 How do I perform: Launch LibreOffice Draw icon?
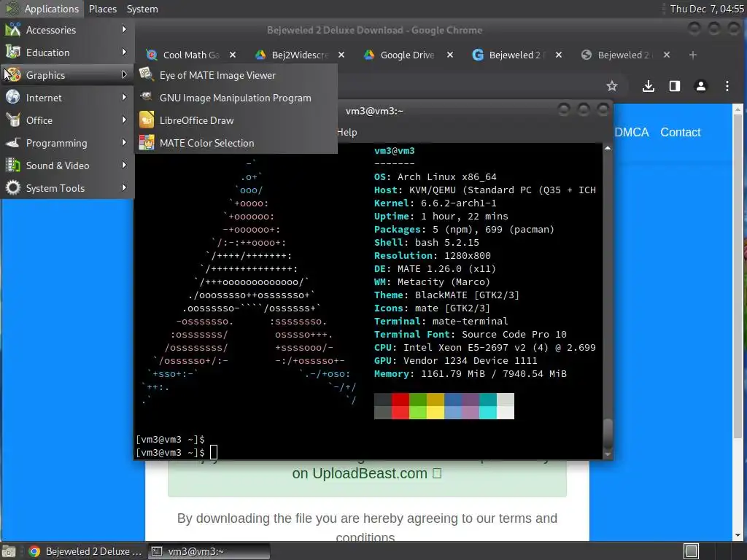[146, 120]
